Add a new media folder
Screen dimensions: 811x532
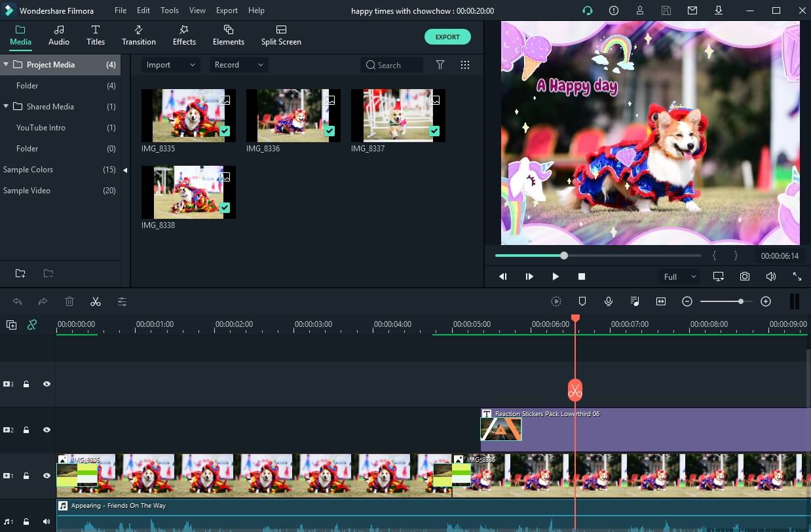[x=20, y=273]
